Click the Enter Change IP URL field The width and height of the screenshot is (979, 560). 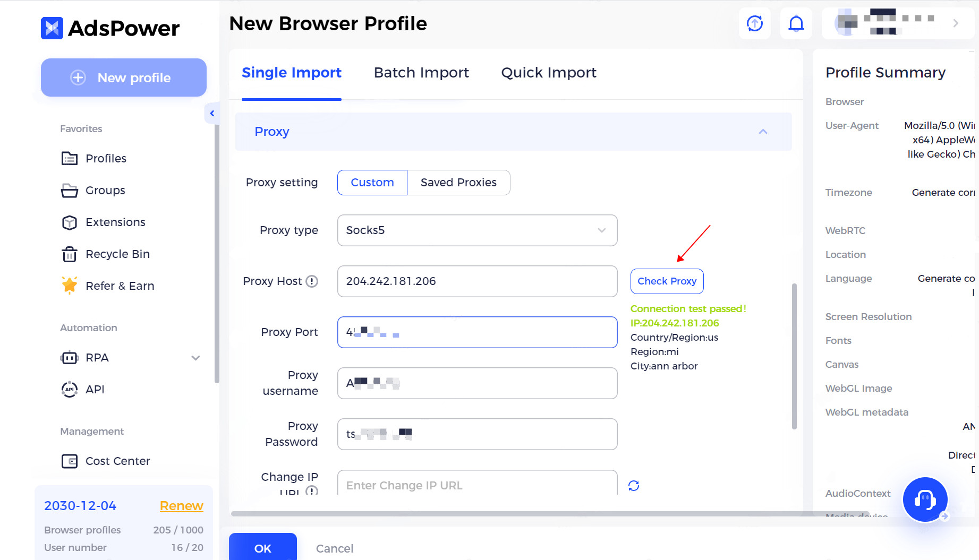[x=477, y=483]
